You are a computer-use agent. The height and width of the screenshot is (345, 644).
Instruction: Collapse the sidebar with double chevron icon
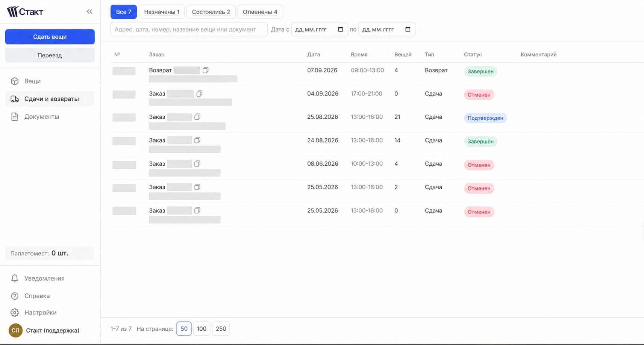89,12
